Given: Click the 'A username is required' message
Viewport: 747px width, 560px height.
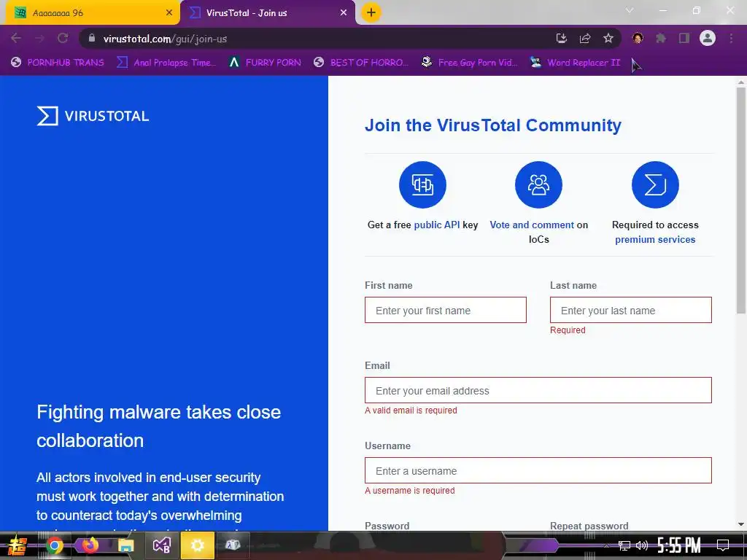Looking at the screenshot, I should pyautogui.click(x=410, y=491).
